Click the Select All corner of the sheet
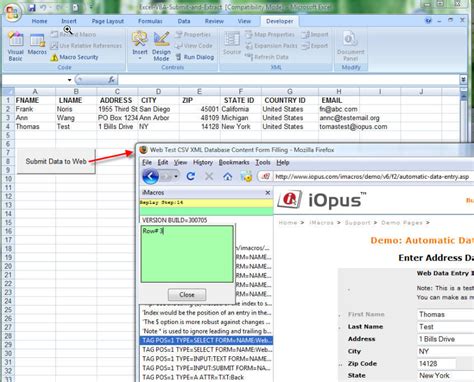Viewport: 474px width, 382px height. coord(8,92)
